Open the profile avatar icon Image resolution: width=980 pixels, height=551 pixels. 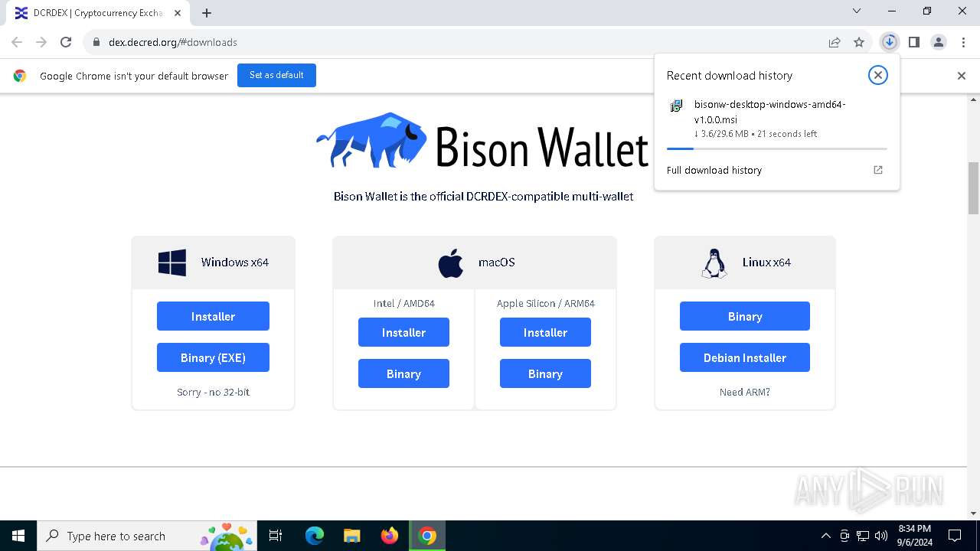(x=939, y=42)
